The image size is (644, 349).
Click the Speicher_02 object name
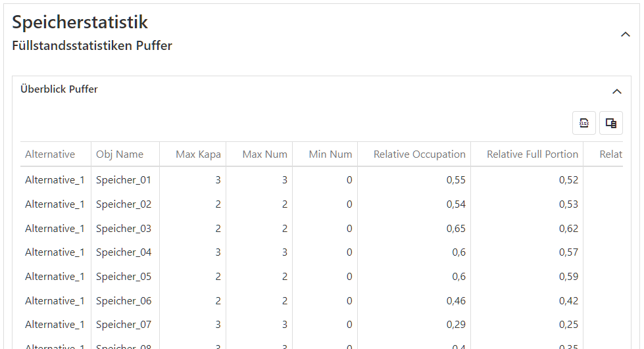pyautogui.click(x=124, y=204)
